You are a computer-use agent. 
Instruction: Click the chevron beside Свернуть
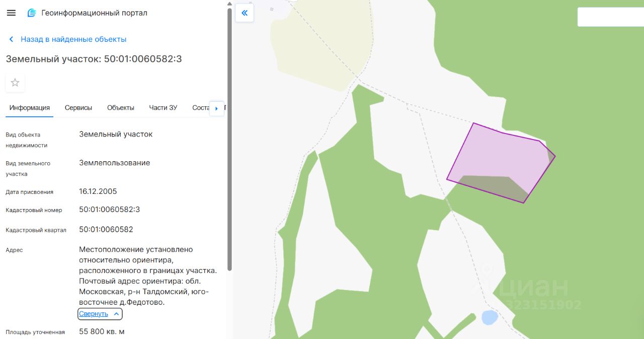(x=116, y=314)
